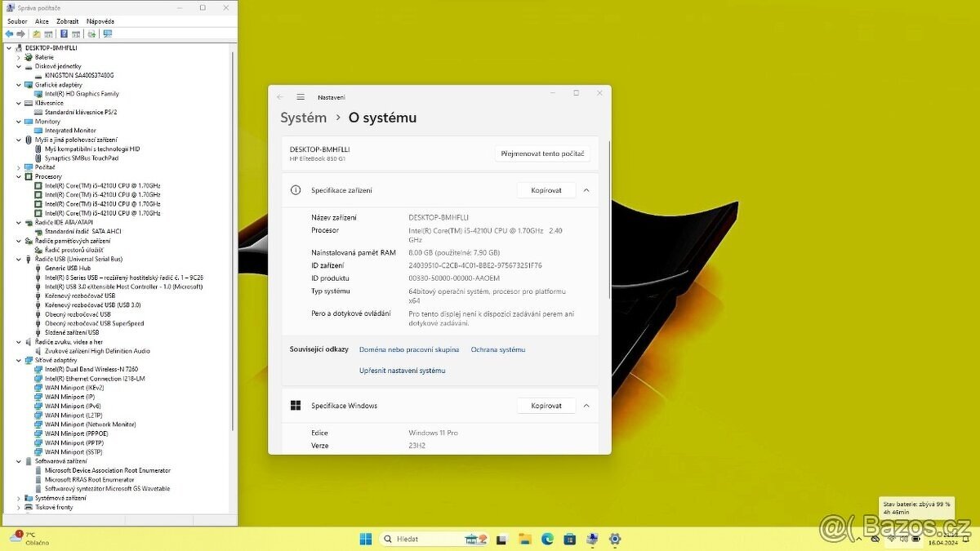
Task: Click the back arrow in Settings window
Action: (x=280, y=96)
